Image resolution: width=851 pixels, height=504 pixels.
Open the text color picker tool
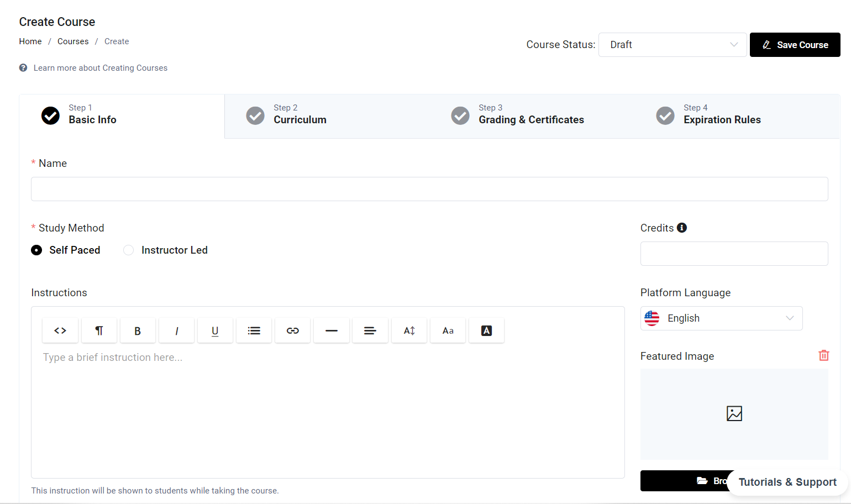point(486,330)
